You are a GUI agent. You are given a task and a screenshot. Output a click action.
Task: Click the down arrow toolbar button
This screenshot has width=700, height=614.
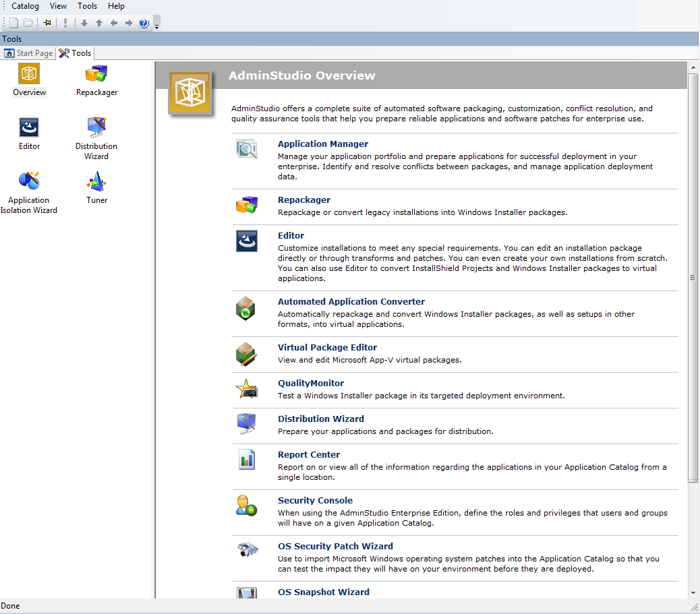point(84,23)
